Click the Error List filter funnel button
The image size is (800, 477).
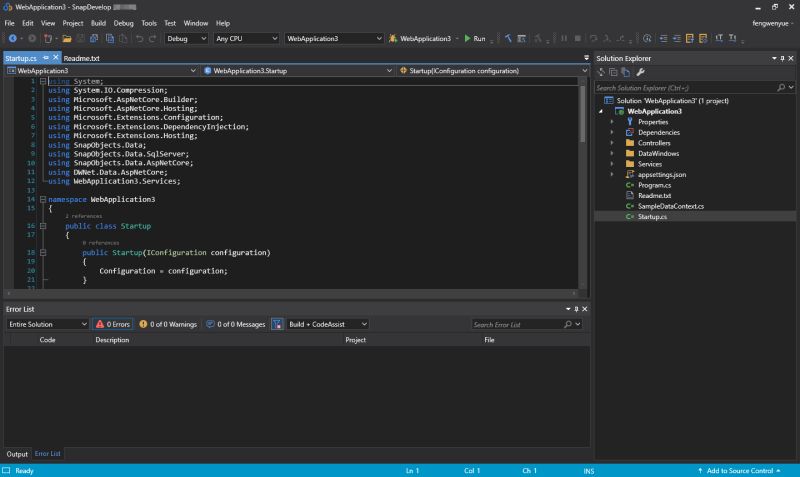tap(277, 324)
